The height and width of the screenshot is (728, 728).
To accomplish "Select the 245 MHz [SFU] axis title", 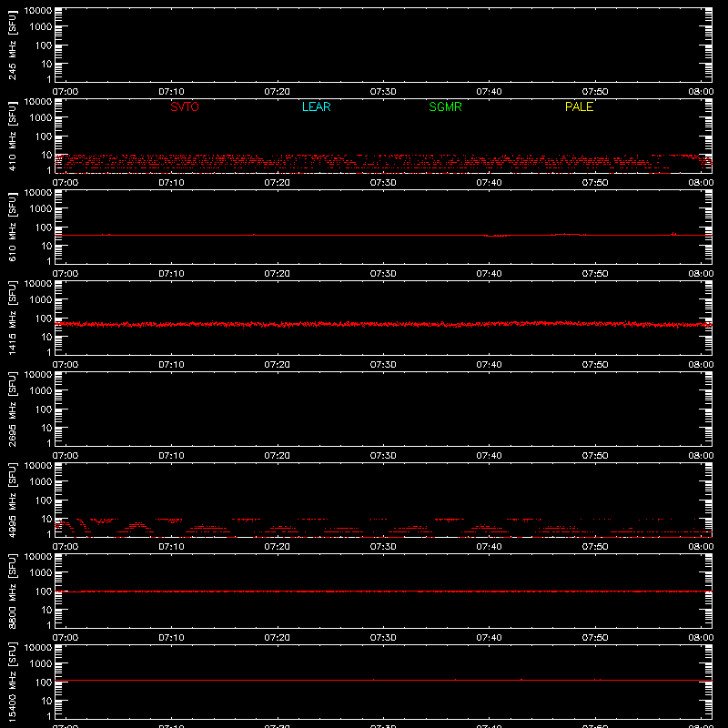I will [x=13, y=45].
